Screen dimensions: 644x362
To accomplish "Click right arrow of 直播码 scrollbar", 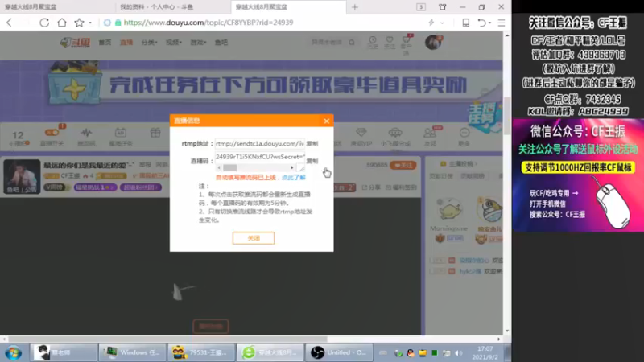I will (292, 167).
